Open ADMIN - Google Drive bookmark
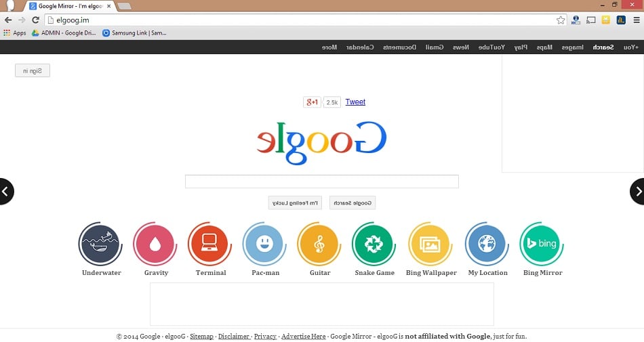The height and width of the screenshot is (342, 644). click(x=64, y=33)
